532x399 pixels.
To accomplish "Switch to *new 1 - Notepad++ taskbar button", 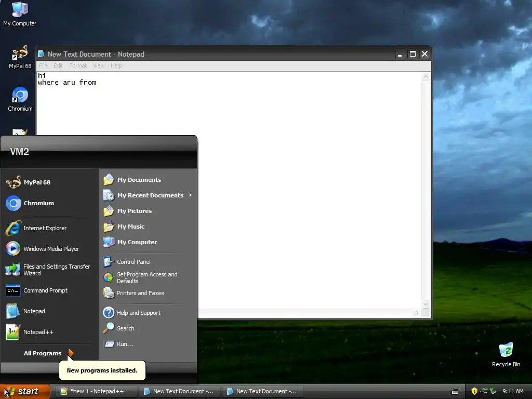I will pyautogui.click(x=97, y=391).
